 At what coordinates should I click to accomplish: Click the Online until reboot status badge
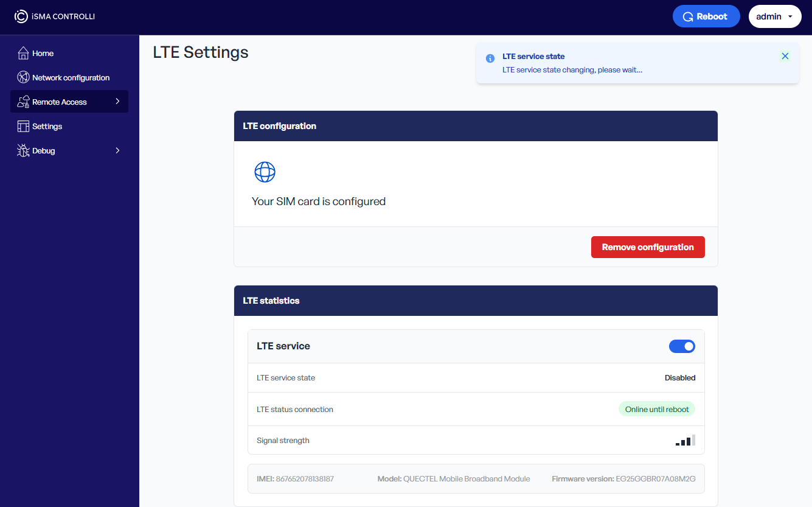coord(656,410)
